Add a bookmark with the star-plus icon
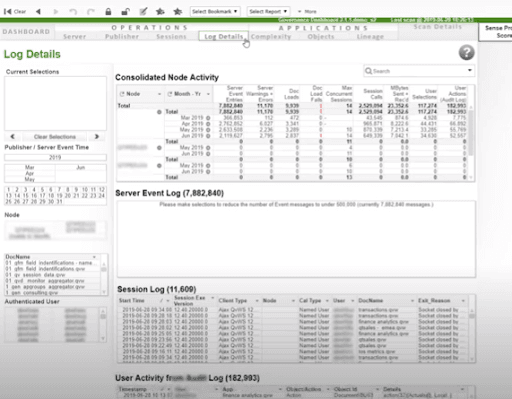This screenshot has height=399, width=512. 160,12
